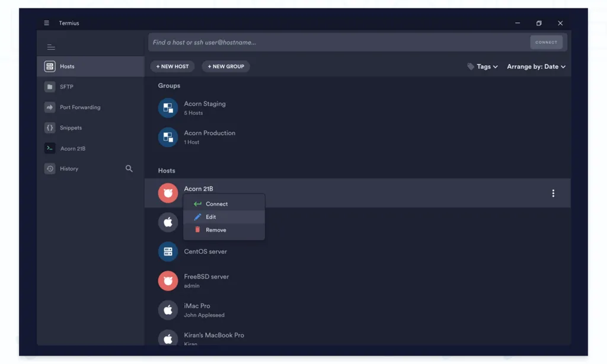Create a group with + NEW GROUP
This screenshot has width=607, height=364.
(226, 66)
